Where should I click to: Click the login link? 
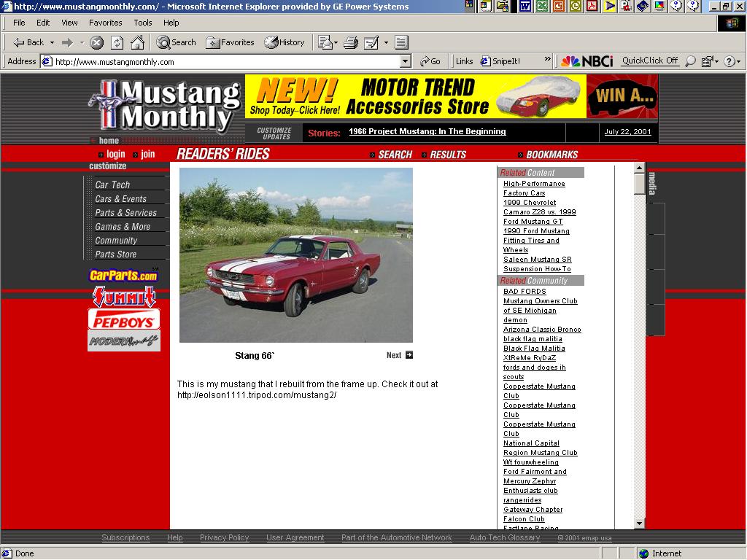(116, 154)
